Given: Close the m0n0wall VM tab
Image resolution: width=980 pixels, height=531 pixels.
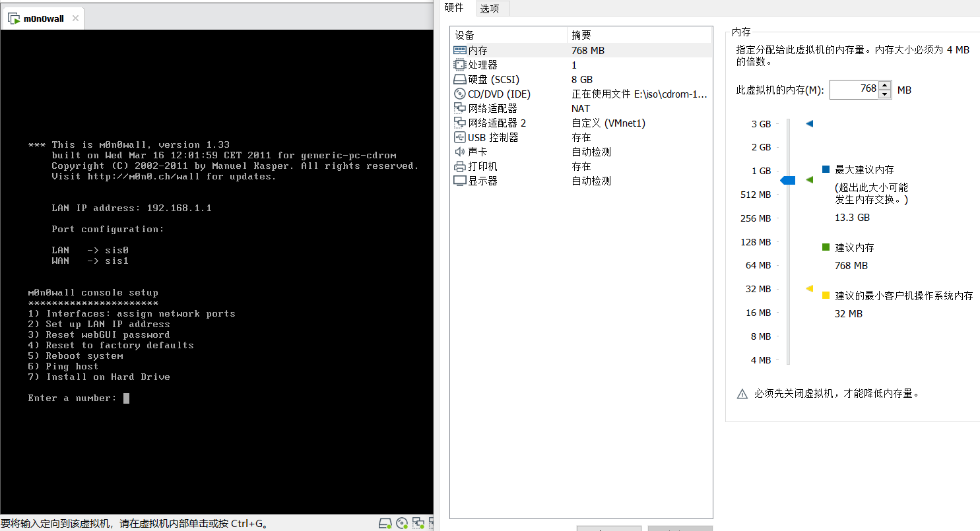Looking at the screenshot, I should [75, 18].
